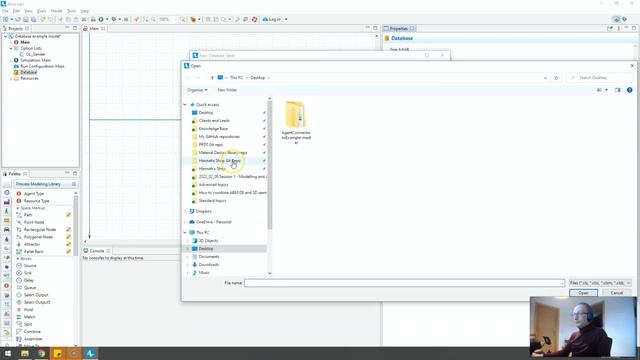The width and height of the screenshot is (640, 360).
Task: Click the Console tab
Action: click(97, 251)
